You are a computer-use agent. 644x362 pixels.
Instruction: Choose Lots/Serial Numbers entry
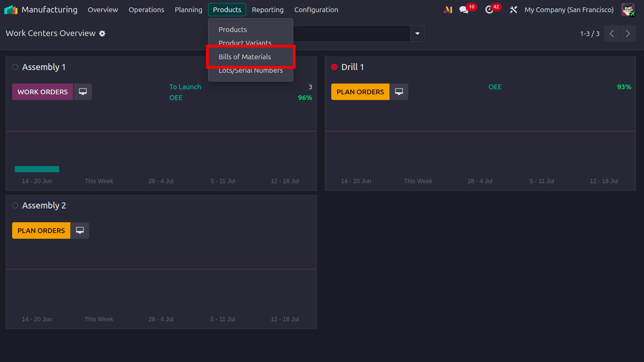250,71
